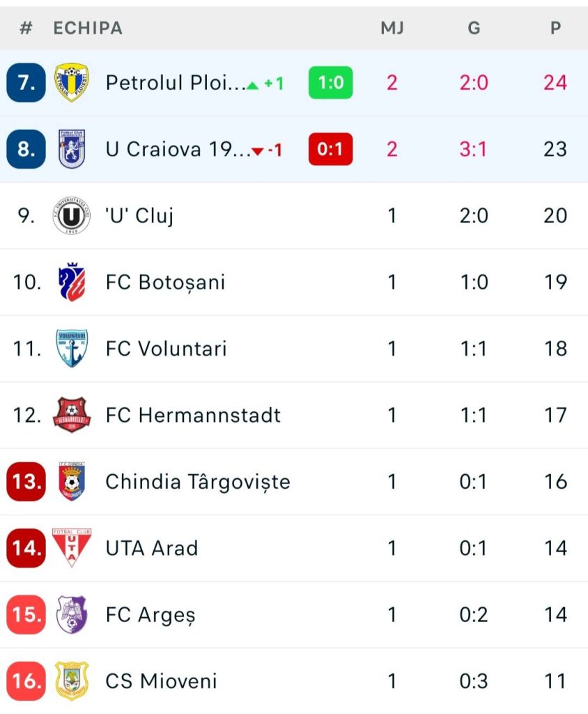Click the position 7 rank badge

[x=26, y=83]
